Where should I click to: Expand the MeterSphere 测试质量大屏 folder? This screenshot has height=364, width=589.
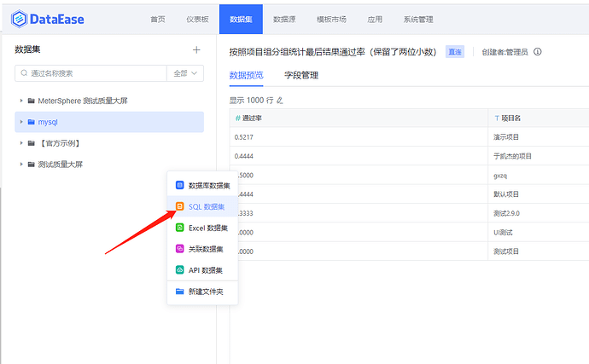(x=21, y=101)
